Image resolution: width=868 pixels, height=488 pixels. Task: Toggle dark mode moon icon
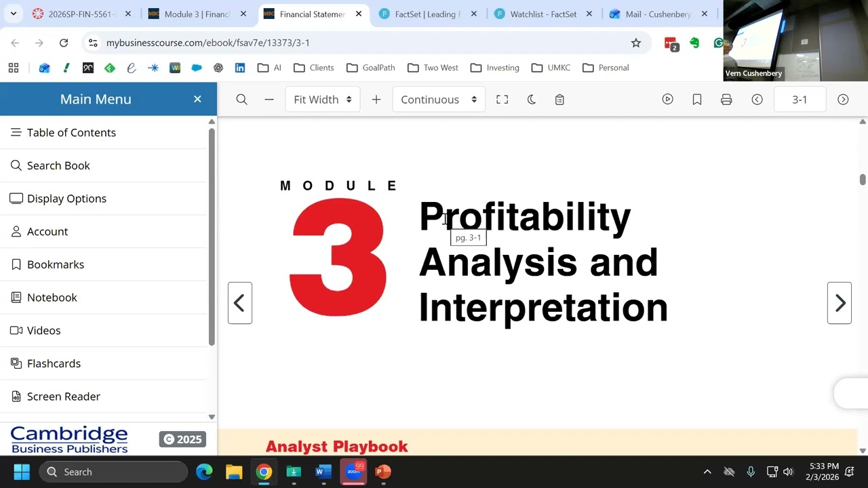point(532,100)
